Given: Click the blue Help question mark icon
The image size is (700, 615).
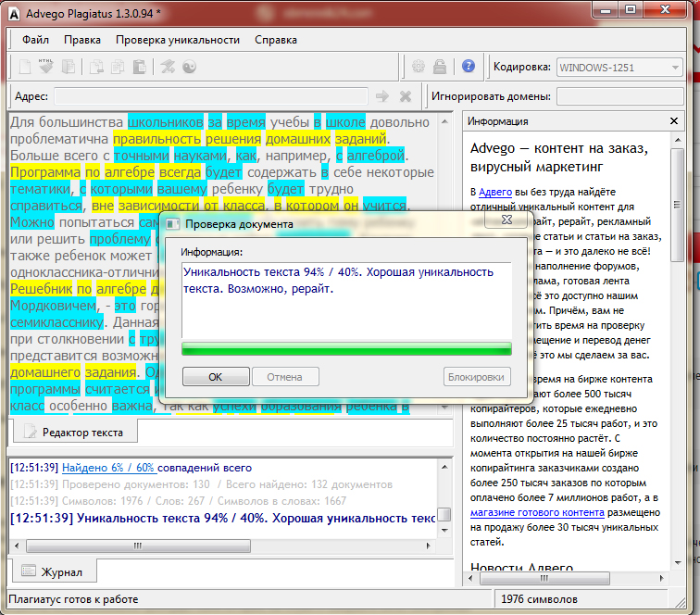Looking at the screenshot, I should click(469, 67).
